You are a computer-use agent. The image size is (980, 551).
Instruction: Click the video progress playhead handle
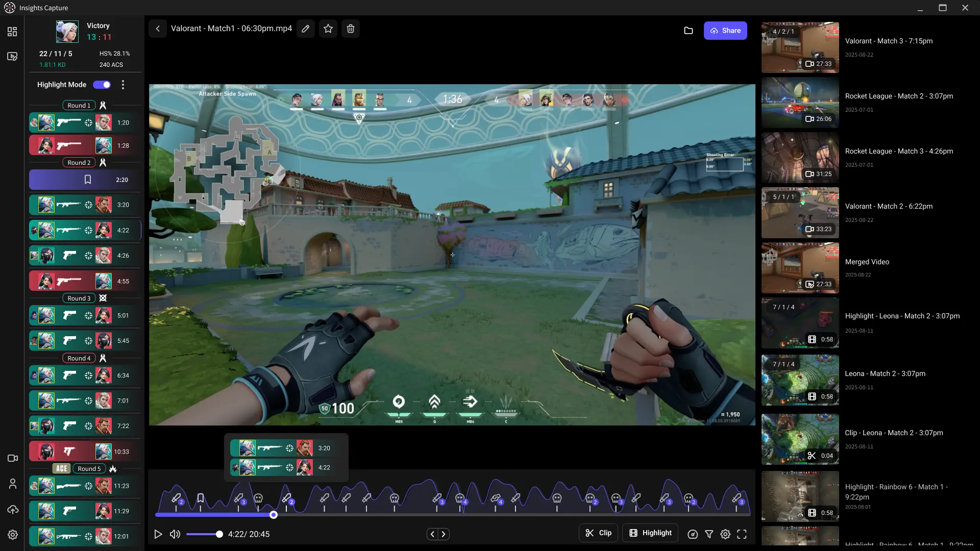tap(274, 515)
